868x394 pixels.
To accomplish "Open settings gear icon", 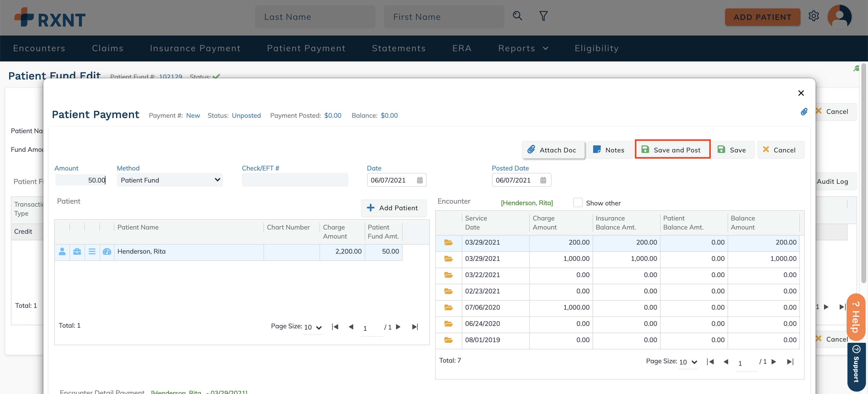I will (x=813, y=16).
